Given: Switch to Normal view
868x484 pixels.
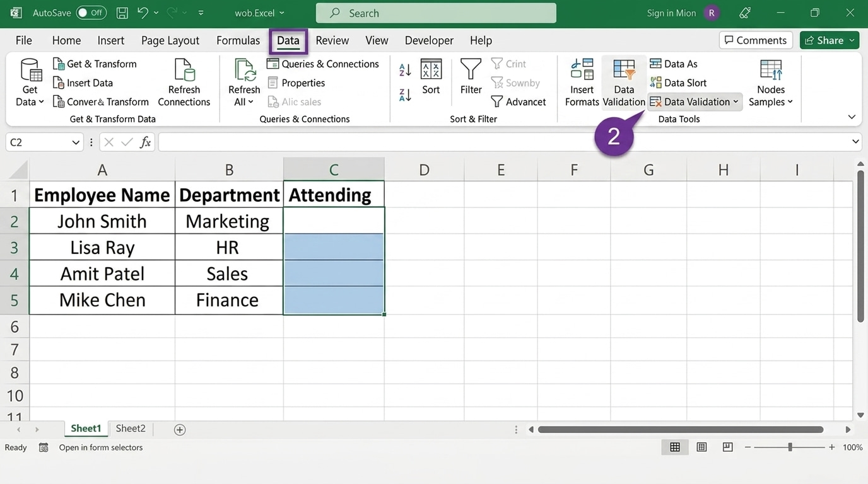Looking at the screenshot, I should [x=675, y=447].
